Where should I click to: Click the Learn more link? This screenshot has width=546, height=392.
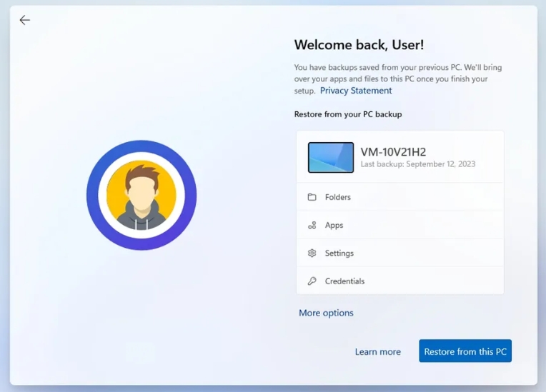[378, 351]
